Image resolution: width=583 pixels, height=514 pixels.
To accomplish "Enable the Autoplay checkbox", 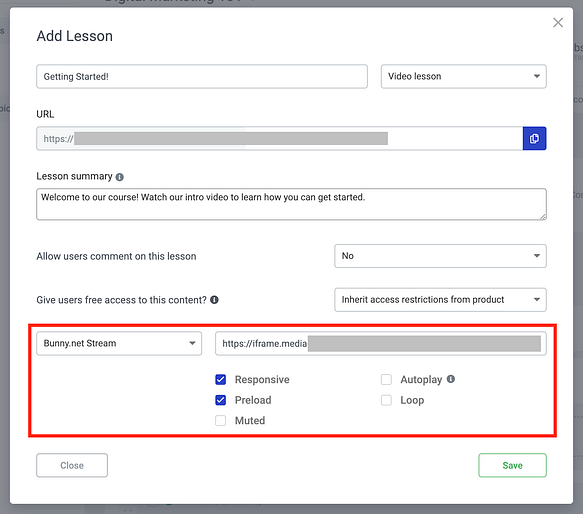I will pyautogui.click(x=386, y=379).
